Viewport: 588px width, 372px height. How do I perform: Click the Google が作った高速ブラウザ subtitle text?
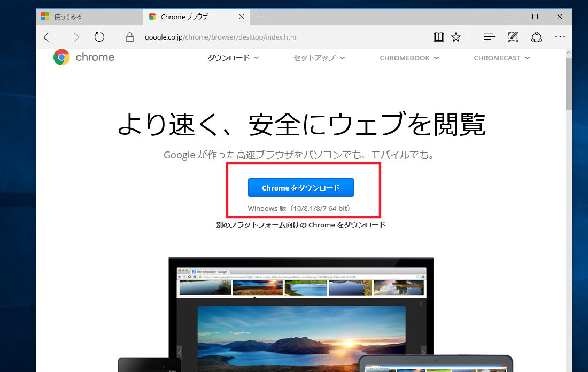click(298, 155)
